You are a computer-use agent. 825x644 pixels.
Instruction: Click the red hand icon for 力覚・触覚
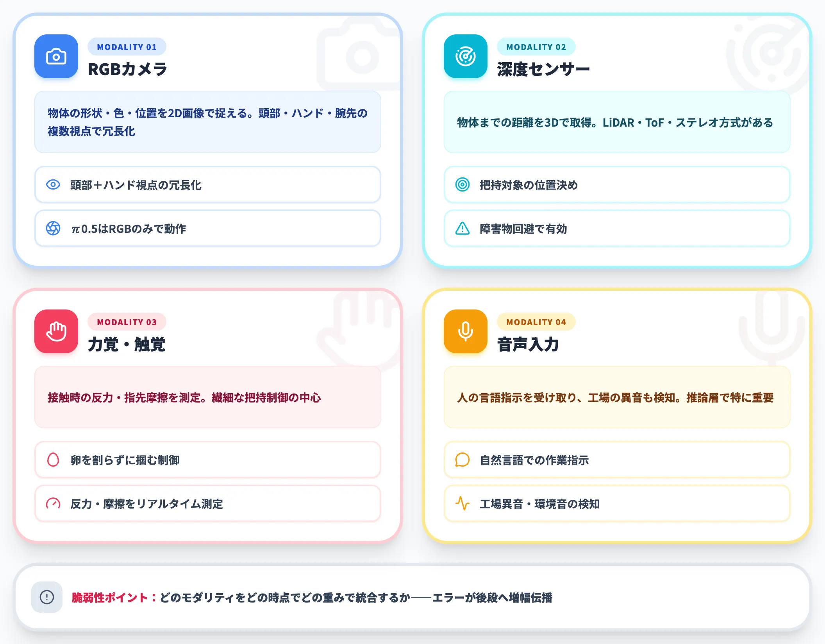click(56, 331)
